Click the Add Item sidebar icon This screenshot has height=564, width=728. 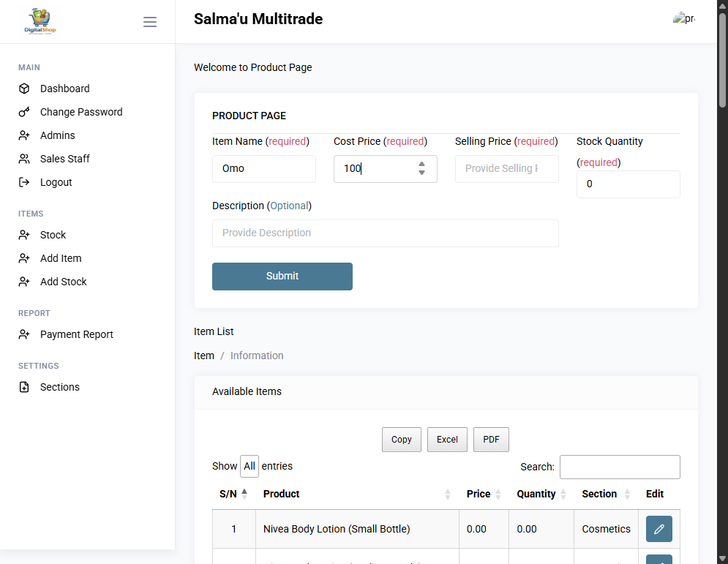point(24,258)
